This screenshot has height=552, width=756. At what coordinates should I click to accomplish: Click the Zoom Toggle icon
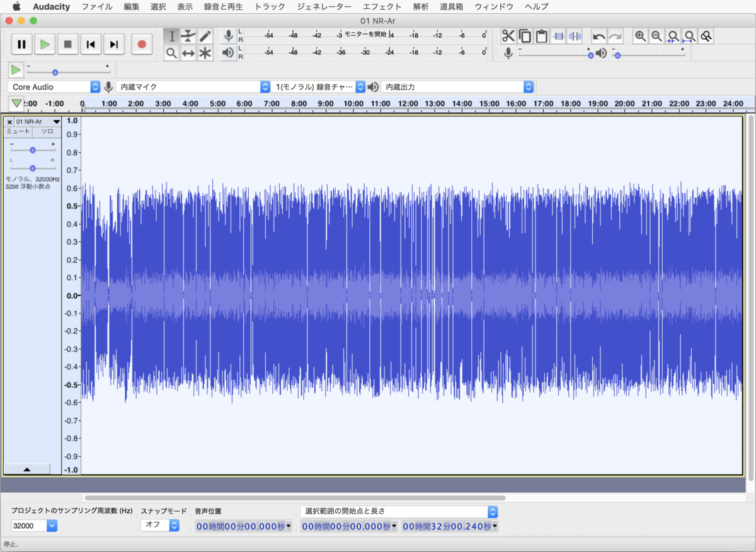[x=706, y=37]
